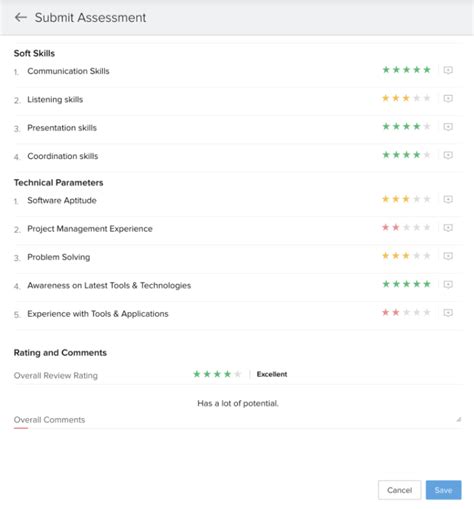This screenshot has height=509, width=474.
Task: Add comment for Experience with Tools & Applications
Action: 448,313
